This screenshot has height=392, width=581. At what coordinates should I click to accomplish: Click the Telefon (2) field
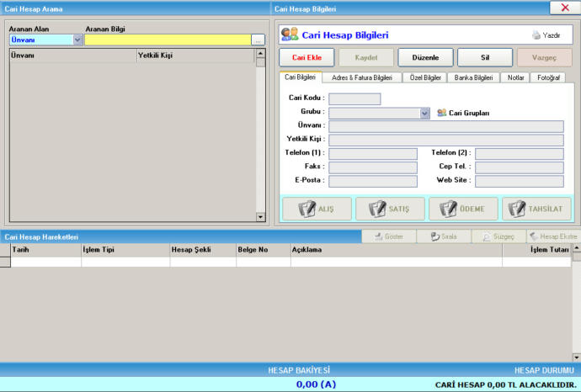(x=520, y=154)
